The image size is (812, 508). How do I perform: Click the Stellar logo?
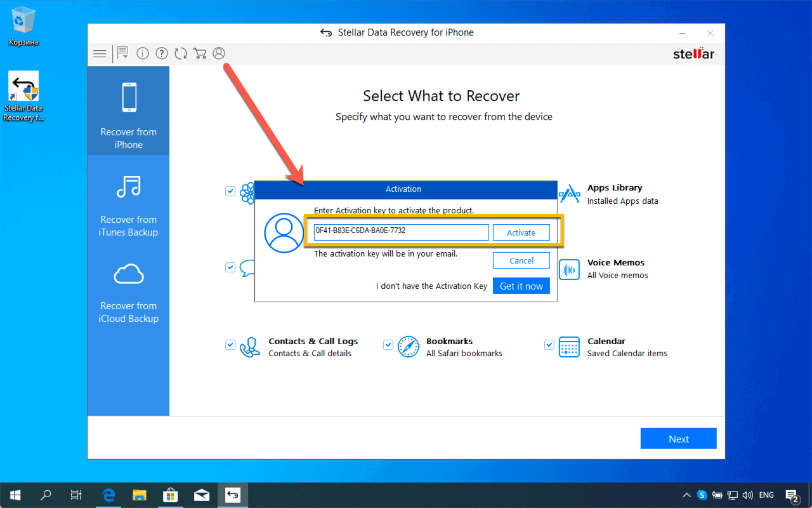click(x=693, y=53)
